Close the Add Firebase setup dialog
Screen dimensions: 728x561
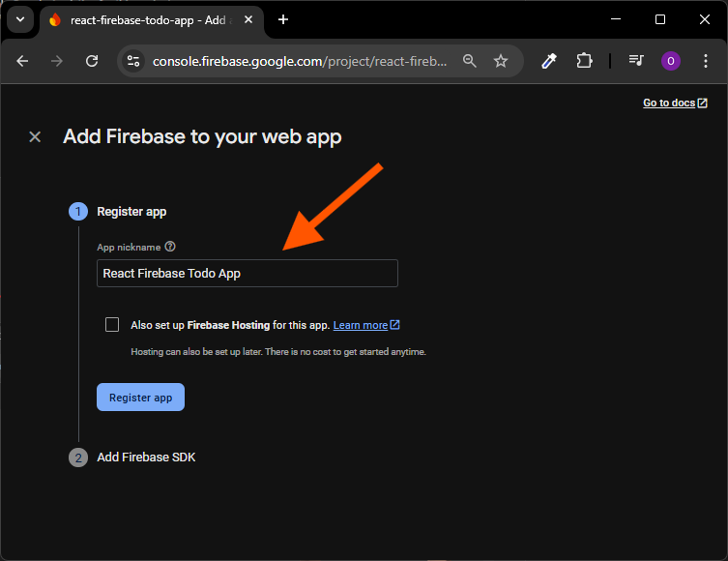click(35, 137)
